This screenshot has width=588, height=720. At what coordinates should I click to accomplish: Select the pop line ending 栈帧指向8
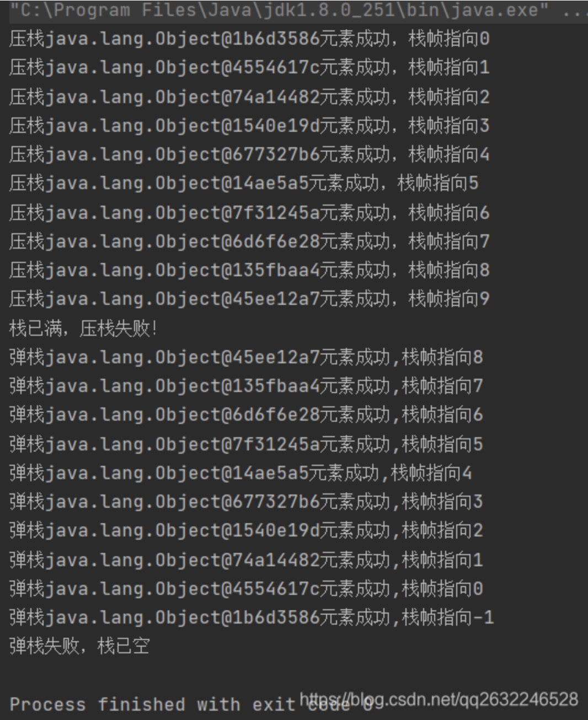coord(246,357)
